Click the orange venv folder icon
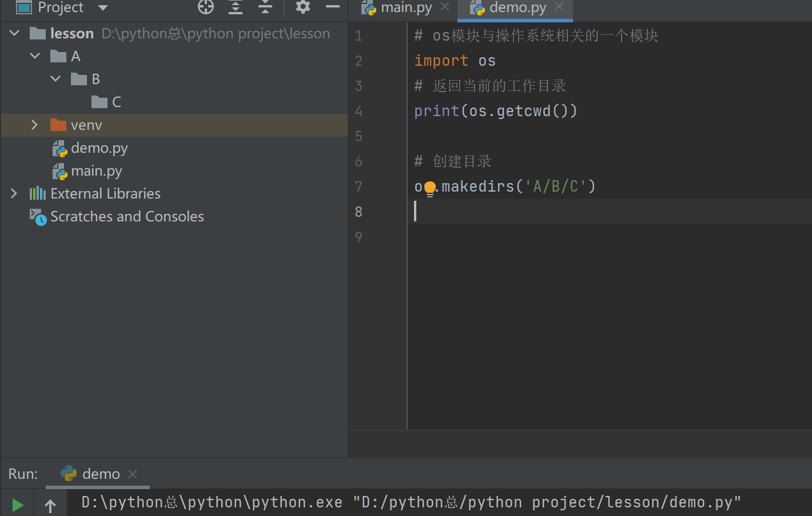The height and width of the screenshot is (516, 812). (58, 125)
